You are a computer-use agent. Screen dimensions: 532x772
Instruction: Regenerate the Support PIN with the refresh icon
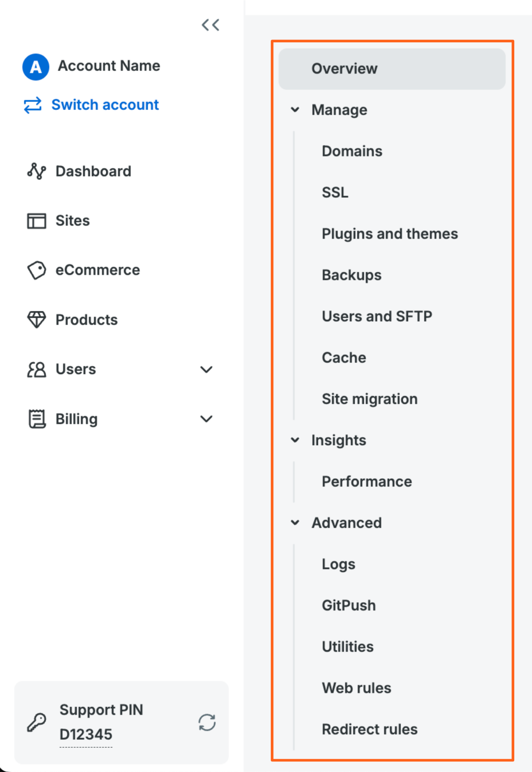pyautogui.click(x=207, y=722)
